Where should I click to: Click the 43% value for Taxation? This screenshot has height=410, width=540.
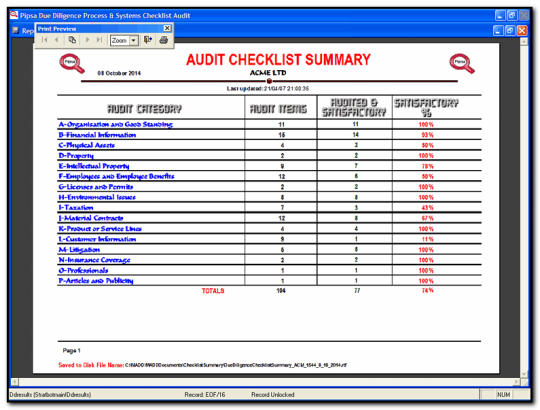(x=427, y=208)
